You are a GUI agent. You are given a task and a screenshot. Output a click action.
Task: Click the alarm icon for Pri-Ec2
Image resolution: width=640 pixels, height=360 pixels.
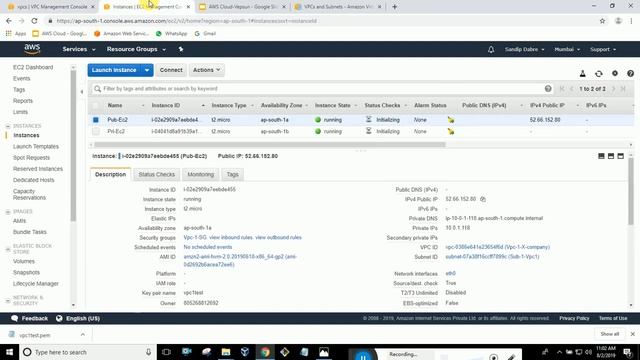click(x=451, y=131)
